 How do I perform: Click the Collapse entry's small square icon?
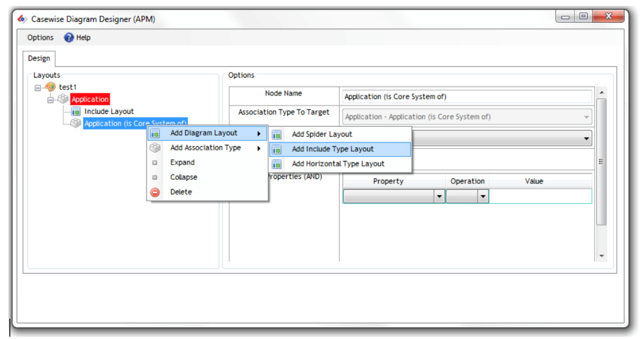pyautogui.click(x=155, y=177)
